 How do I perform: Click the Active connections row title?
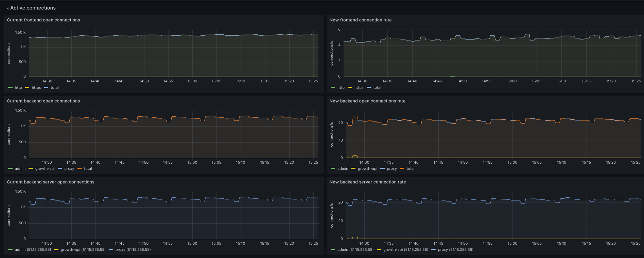tap(33, 8)
